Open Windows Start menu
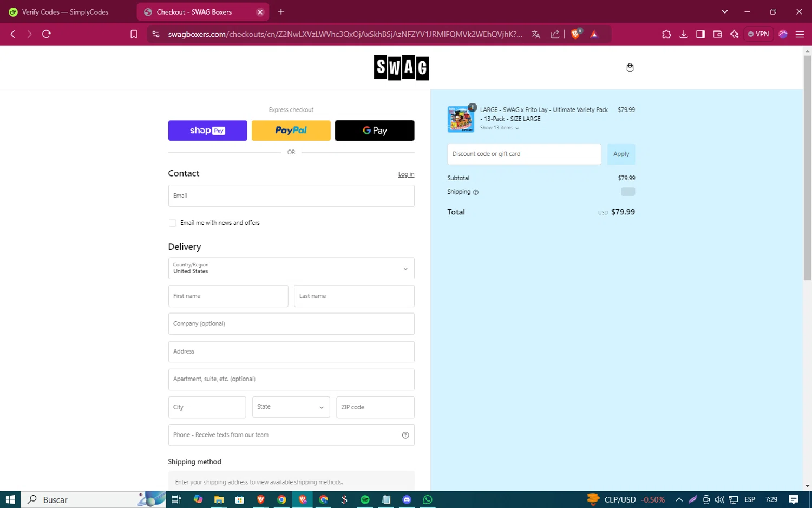Viewport: 812px width, 508px height. (x=10, y=499)
